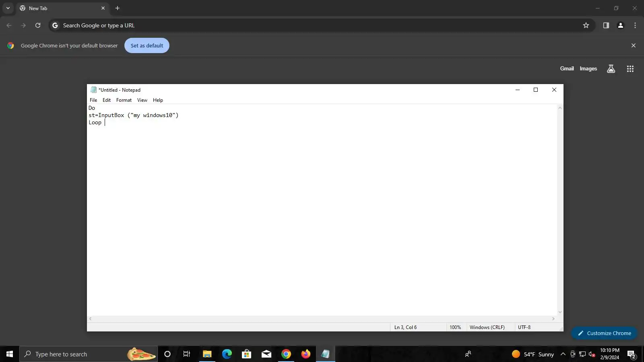This screenshot has height=362, width=644.
Task: Open Action Center notifications icon
Action: click(632, 354)
